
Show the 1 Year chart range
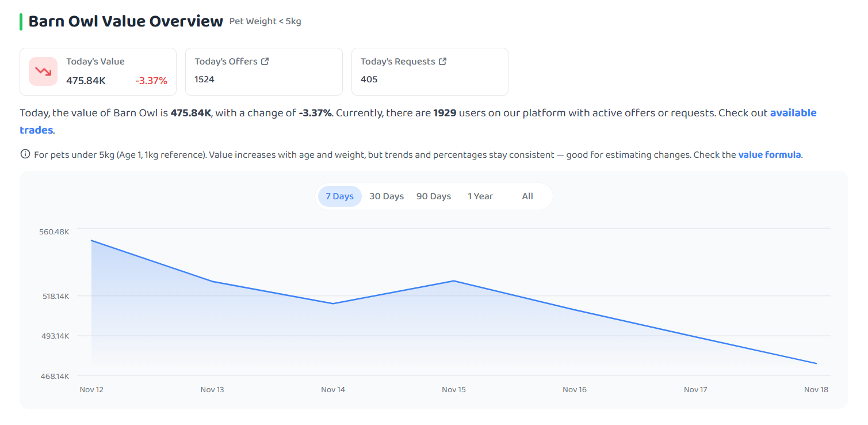pyautogui.click(x=480, y=196)
